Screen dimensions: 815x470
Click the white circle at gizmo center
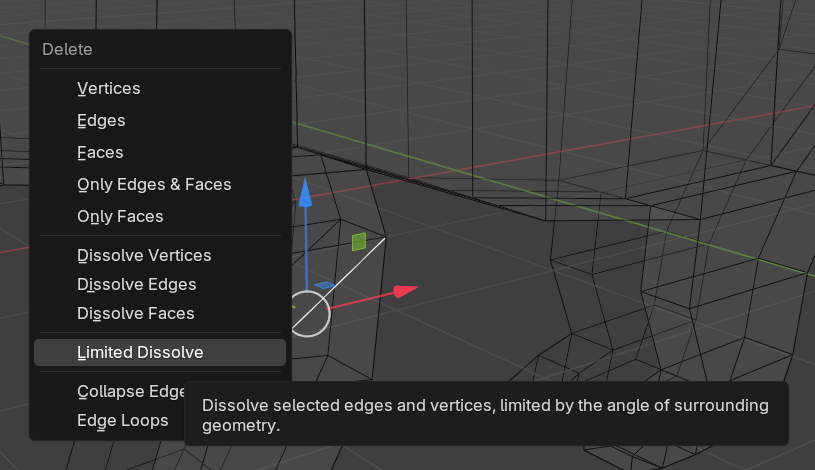(309, 314)
